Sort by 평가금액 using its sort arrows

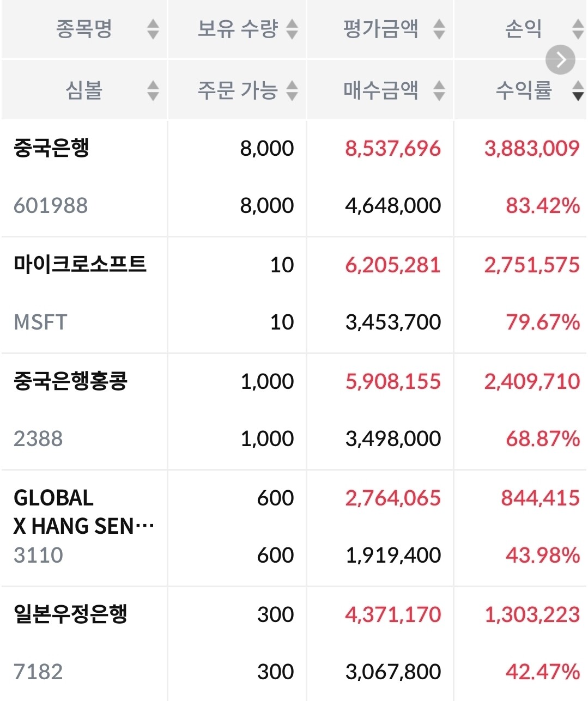click(x=439, y=29)
